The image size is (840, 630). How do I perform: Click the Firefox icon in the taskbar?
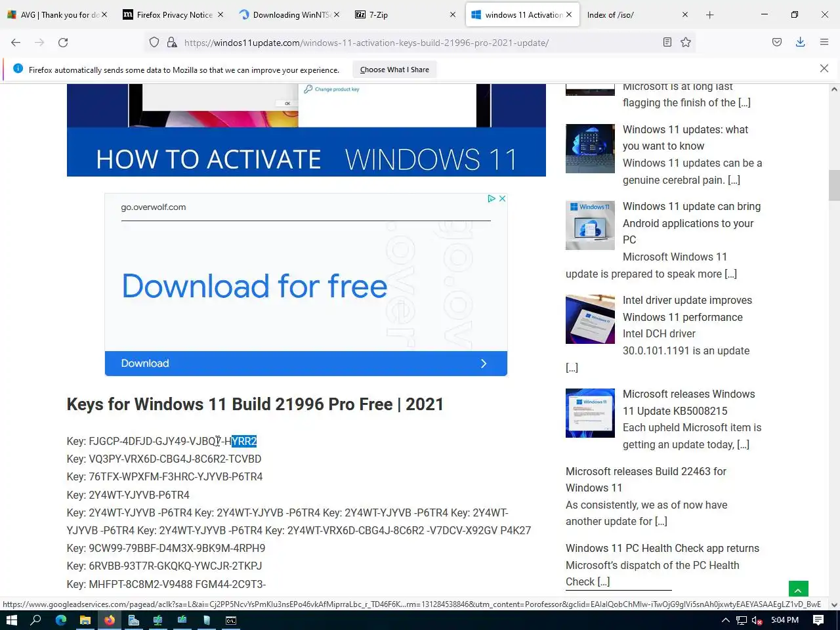(x=110, y=620)
